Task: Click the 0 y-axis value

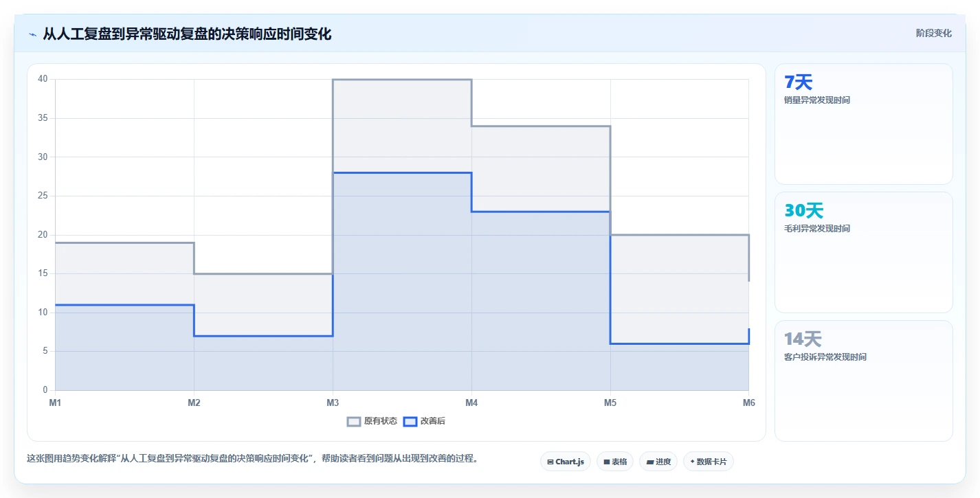Action: tap(45, 390)
